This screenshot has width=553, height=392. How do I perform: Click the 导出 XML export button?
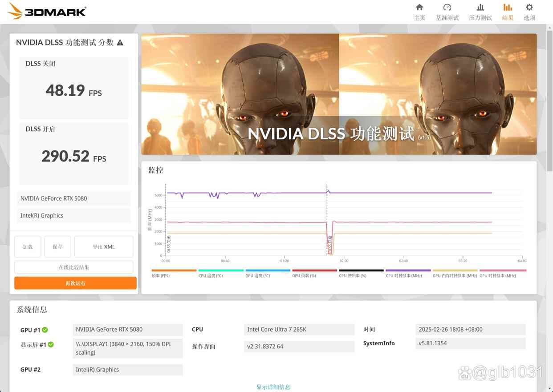pos(103,247)
